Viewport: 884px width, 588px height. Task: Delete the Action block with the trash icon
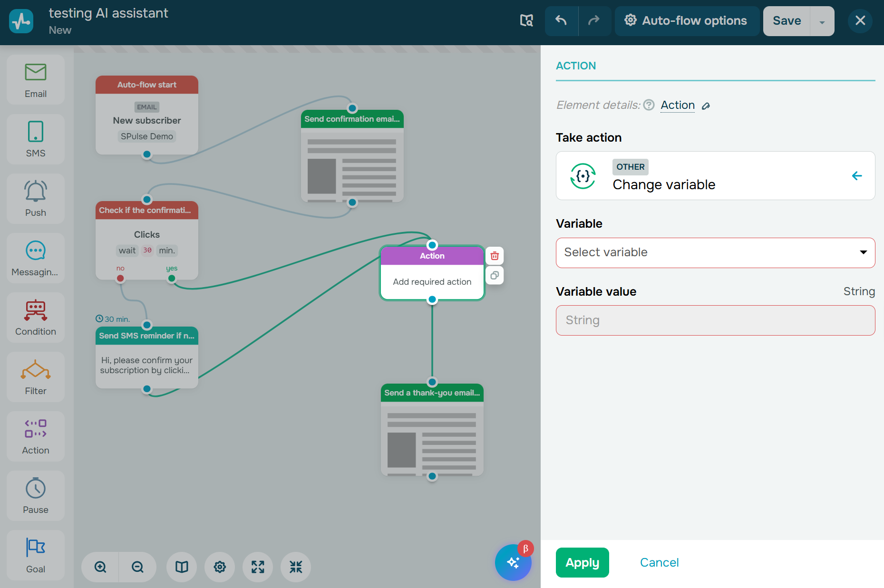(x=495, y=256)
